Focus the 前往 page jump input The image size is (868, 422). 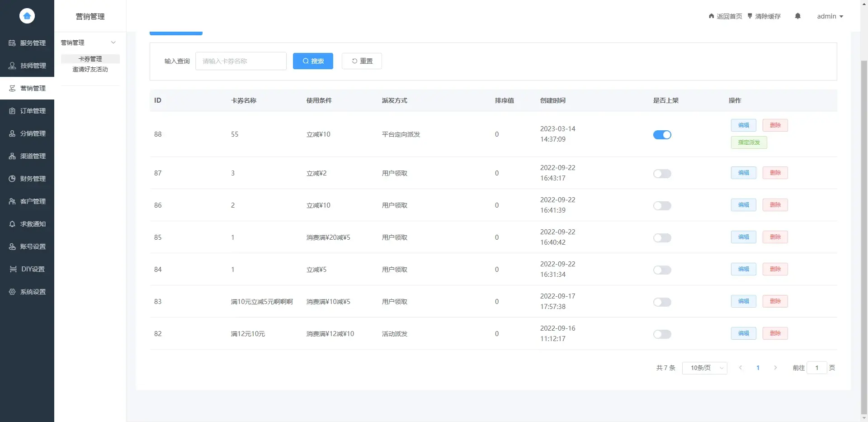click(817, 368)
